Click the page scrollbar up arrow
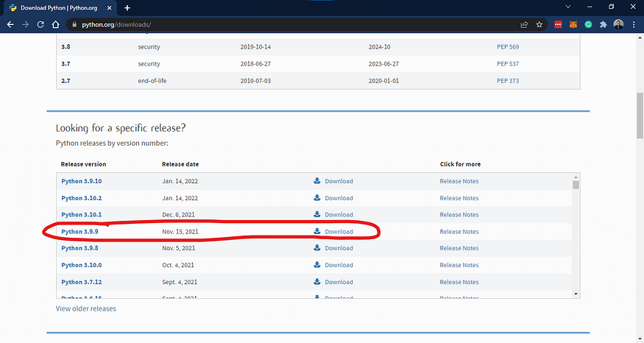Screen dimensions: 644x343 [640, 38]
